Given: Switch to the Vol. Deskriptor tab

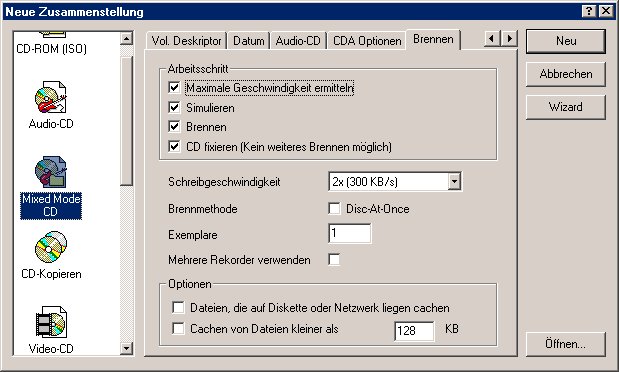Looking at the screenshot, I should 186,41.
